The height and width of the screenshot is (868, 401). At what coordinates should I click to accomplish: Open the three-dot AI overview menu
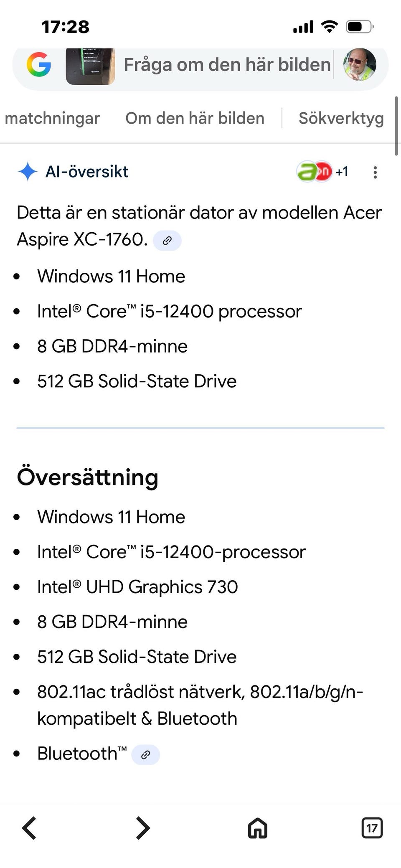tap(375, 173)
